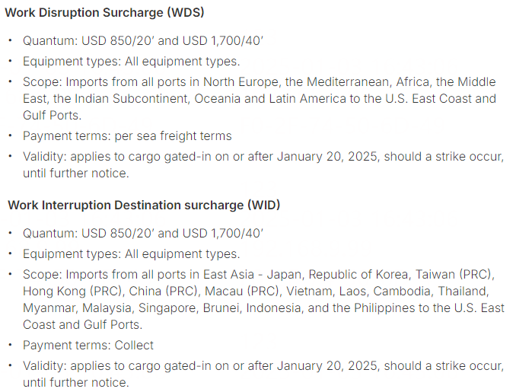Click the Quantum line in the WID section

click(x=143, y=233)
